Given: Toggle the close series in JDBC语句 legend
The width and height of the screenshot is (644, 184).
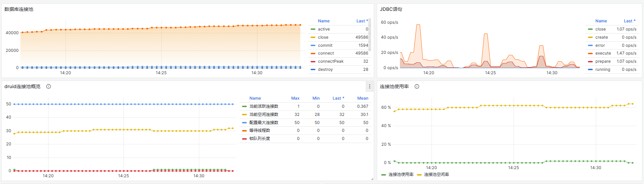Looking at the screenshot, I should [x=600, y=29].
